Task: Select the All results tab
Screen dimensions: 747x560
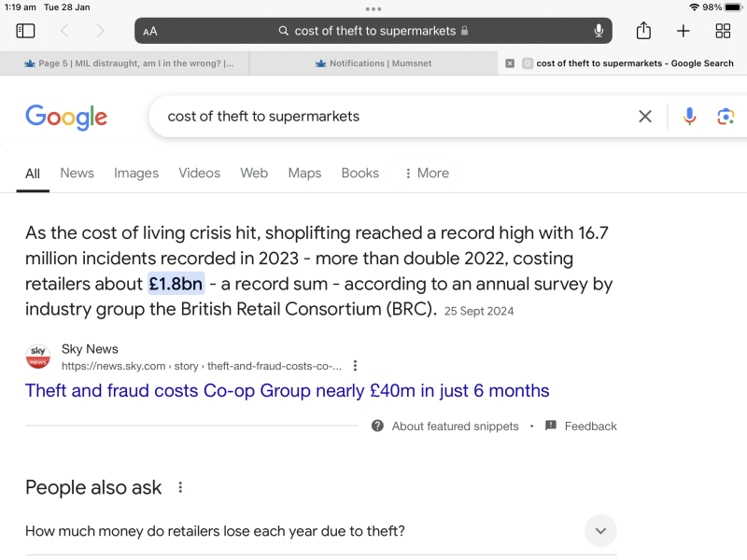Action: [33, 174]
